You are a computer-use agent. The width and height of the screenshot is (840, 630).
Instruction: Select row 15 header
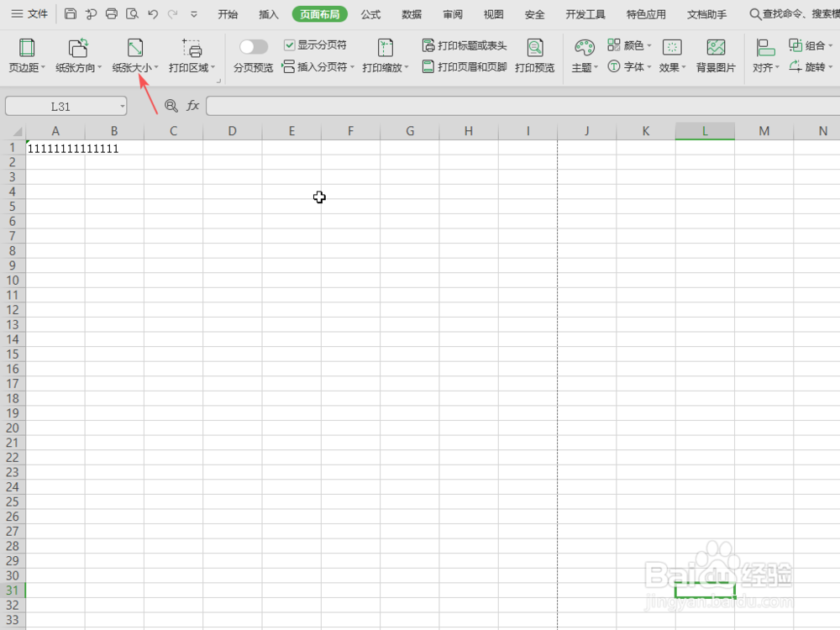point(13,354)
